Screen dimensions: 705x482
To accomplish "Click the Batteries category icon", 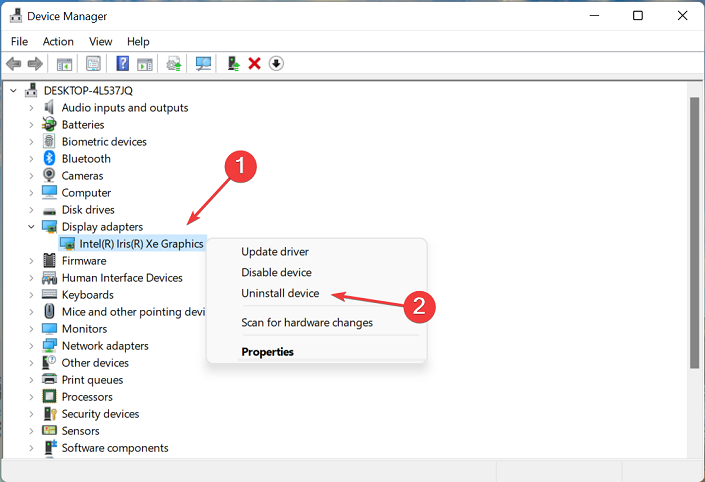I will pyautogui.click(x=50, y=125).
